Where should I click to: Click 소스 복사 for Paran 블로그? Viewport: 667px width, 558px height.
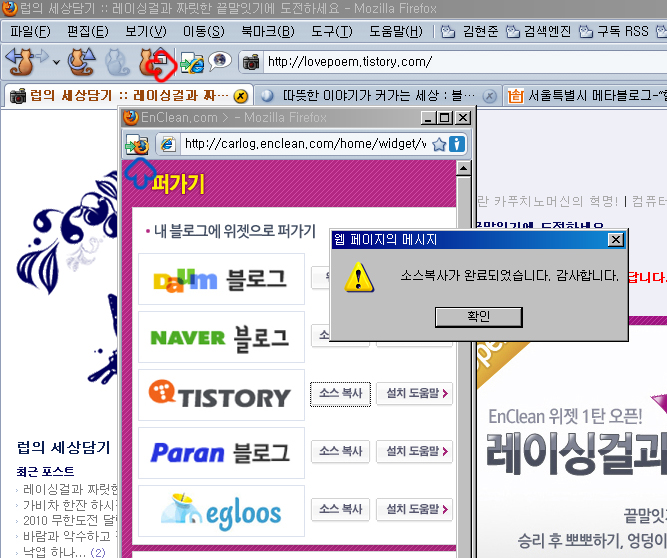click(x=340, y=451)
